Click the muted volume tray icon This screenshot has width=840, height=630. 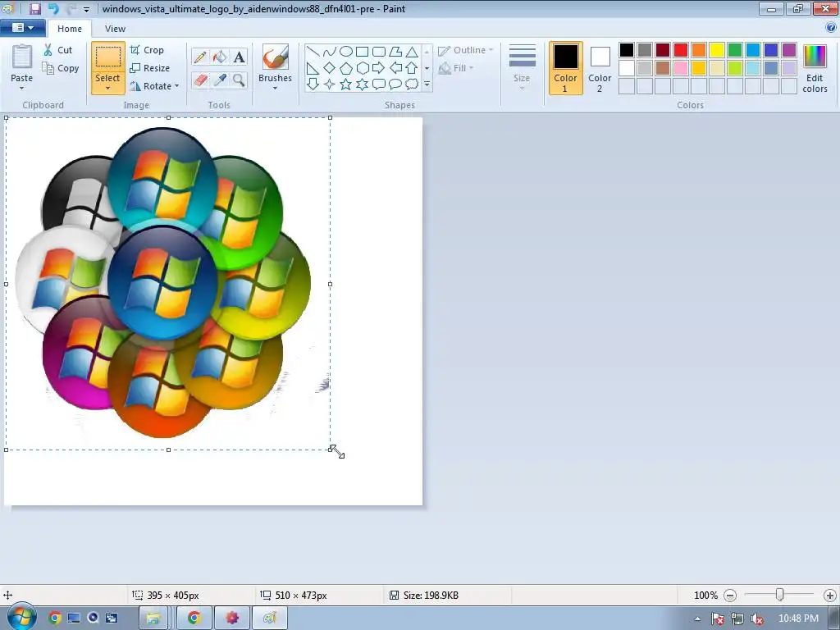757,619
